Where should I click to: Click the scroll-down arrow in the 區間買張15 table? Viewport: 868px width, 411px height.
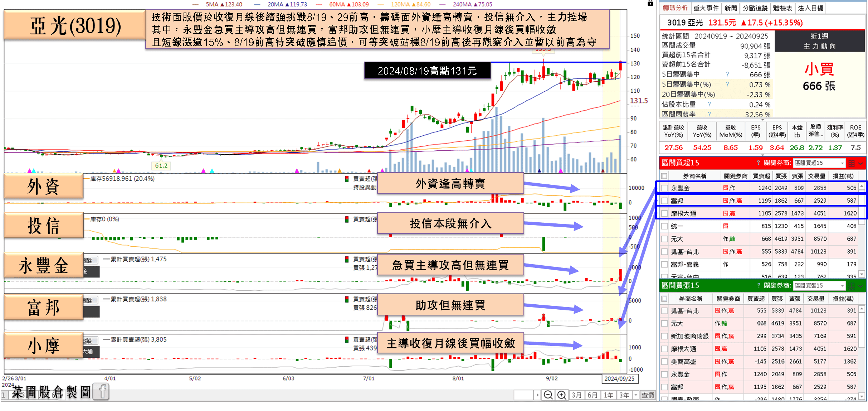[862, 396]
